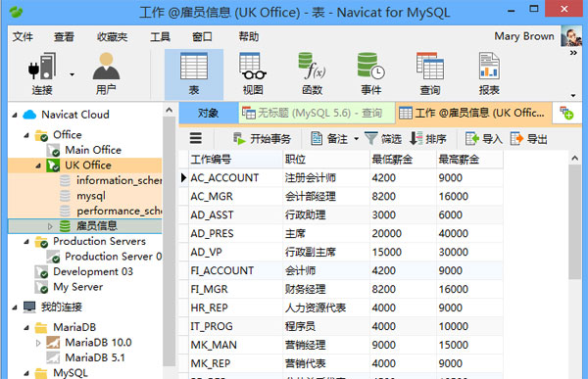Viewport: 588px width, 379px height.
Task: Open the Report (报表) toolbar icon
Action: pyautogui.click(x=489, y=73)
